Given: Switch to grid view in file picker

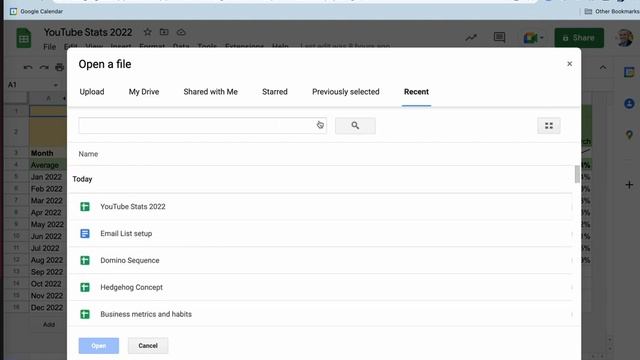Looking at the screenshot, I should pyautogui.click(x=549, y=126).
